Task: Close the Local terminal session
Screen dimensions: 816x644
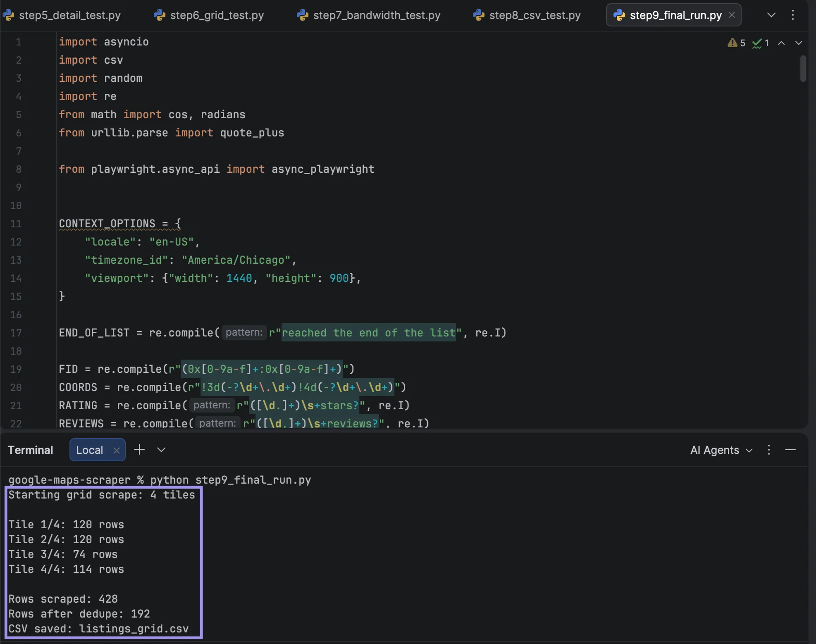Action: tap(117, 450)
